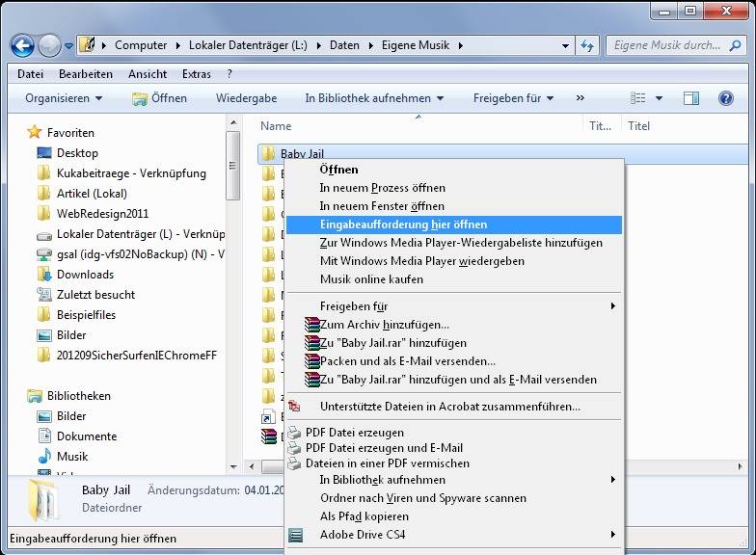Select WebRedesign2011 favorite

102,214
